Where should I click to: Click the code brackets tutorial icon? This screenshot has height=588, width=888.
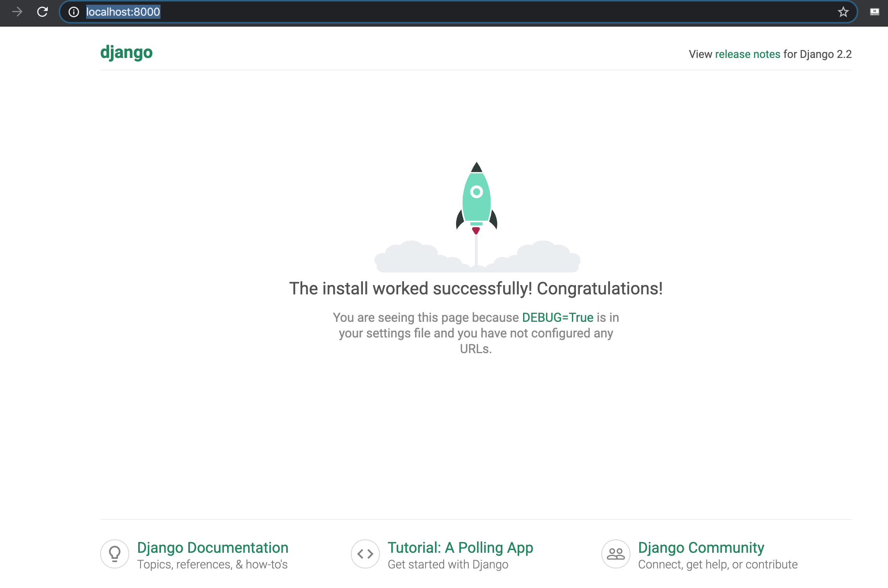(x=365, y=554)
